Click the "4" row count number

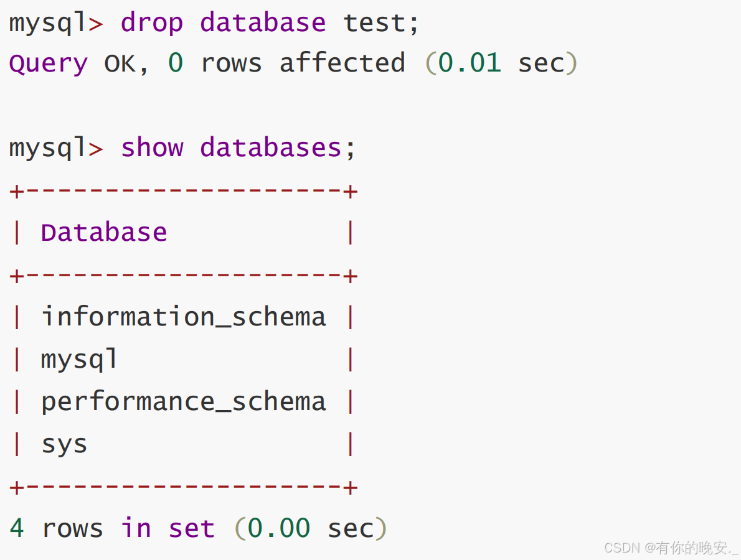(x=17, y=529)
